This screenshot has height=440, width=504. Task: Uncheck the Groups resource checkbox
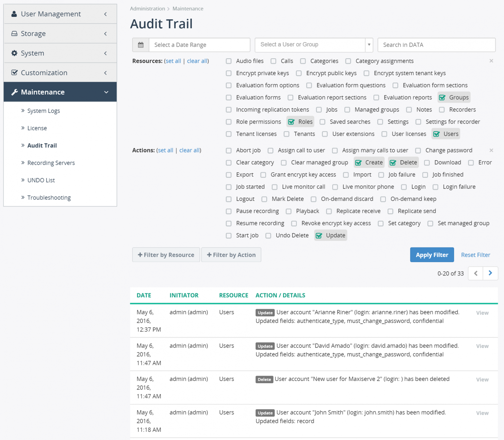tap(443, 97)
